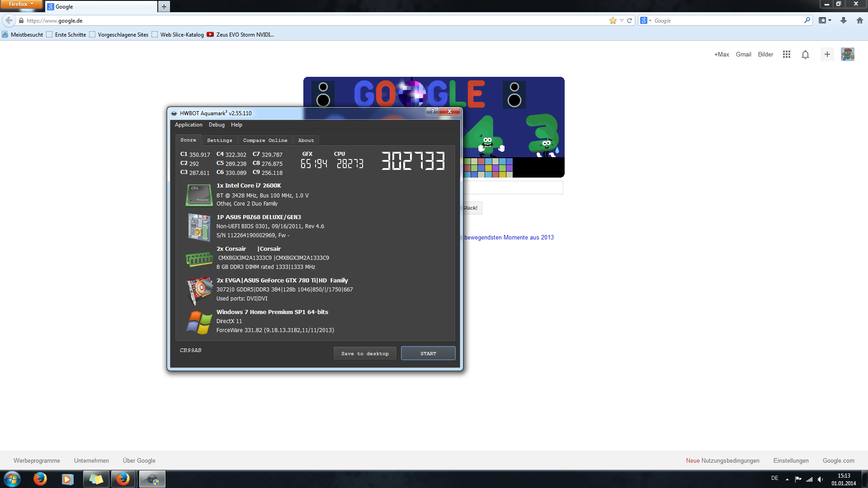
Task: Click the search magnifier in search box
Action: 807,20
